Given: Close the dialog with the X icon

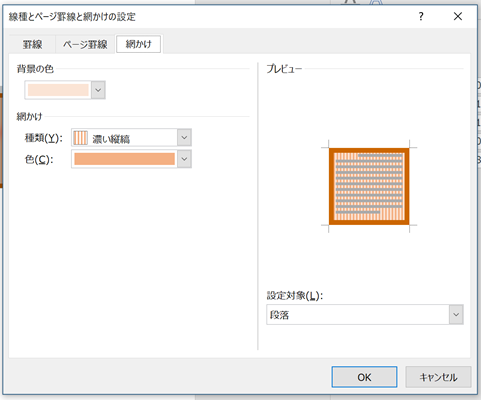Looking at the screenshot, I should pyautogui.click(x=458, y=16).
